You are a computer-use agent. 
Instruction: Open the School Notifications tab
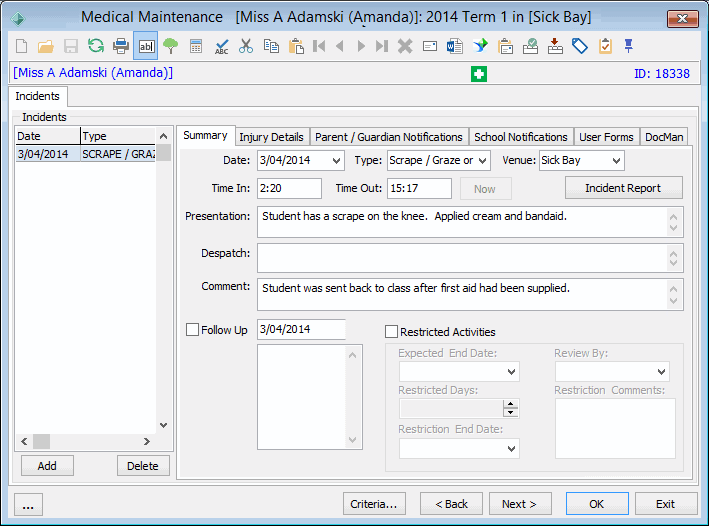point(520,137)
